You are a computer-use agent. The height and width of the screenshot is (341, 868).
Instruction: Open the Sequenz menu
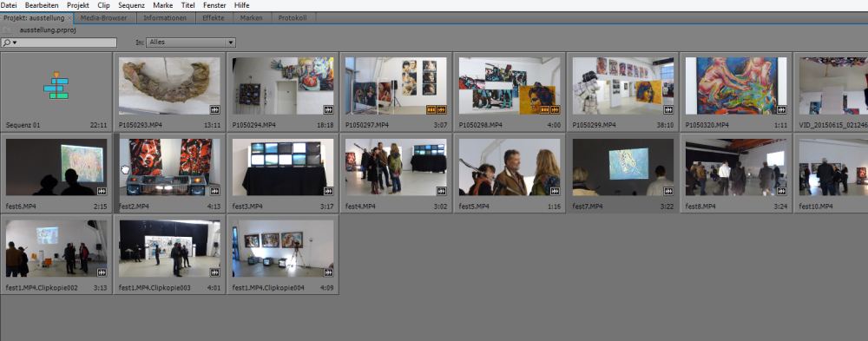click(131, 5)
